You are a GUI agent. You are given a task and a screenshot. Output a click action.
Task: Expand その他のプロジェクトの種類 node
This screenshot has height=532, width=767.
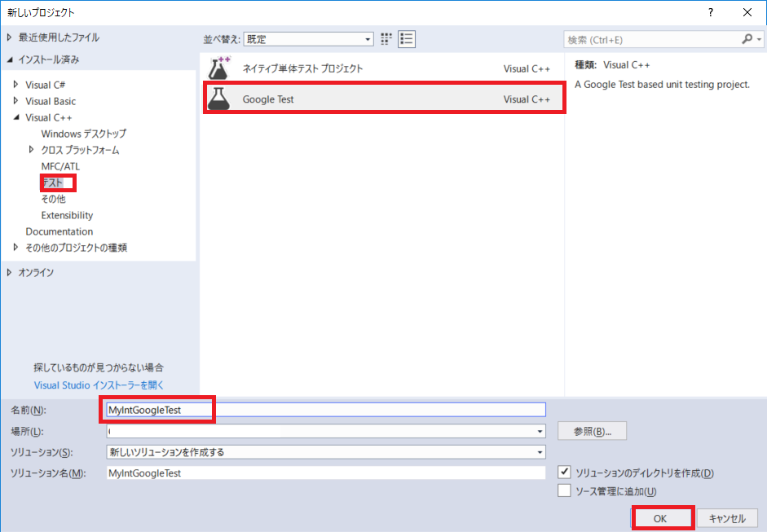(x=15, y=248)
